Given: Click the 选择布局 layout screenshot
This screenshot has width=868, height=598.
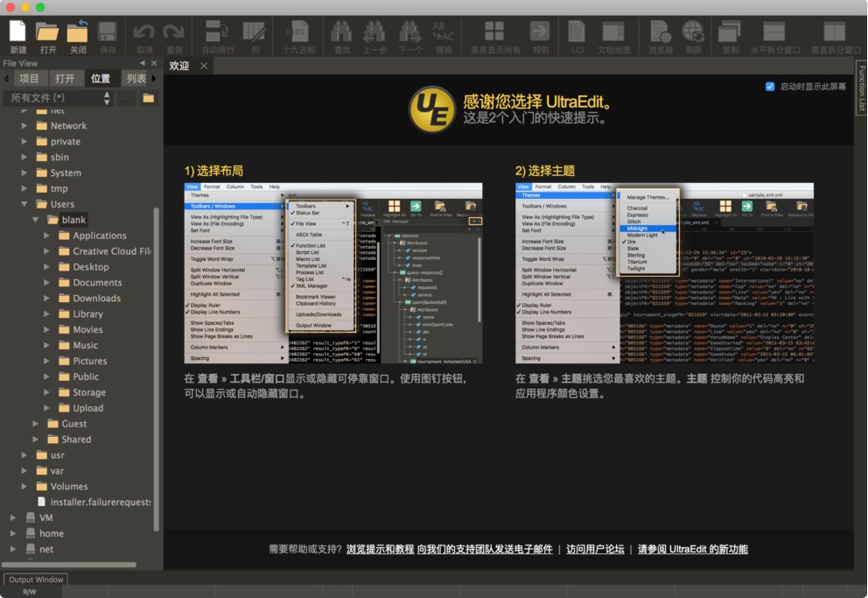Looking at the screenshot, I should (333, 273).
